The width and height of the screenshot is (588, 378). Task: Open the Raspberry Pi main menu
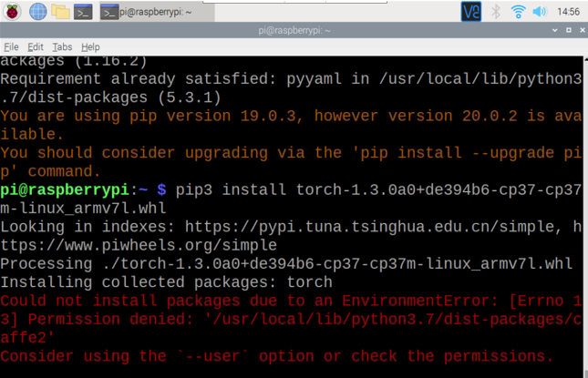click(x=13, y=12)
